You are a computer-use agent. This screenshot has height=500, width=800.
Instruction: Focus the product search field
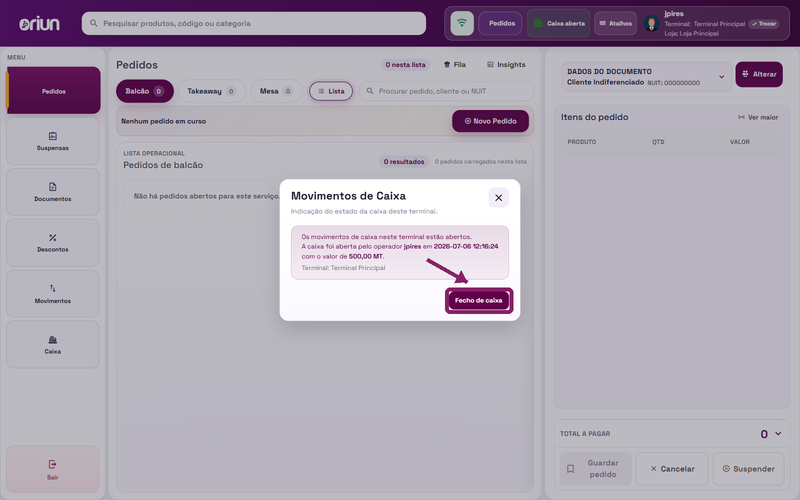pos(254,23)
